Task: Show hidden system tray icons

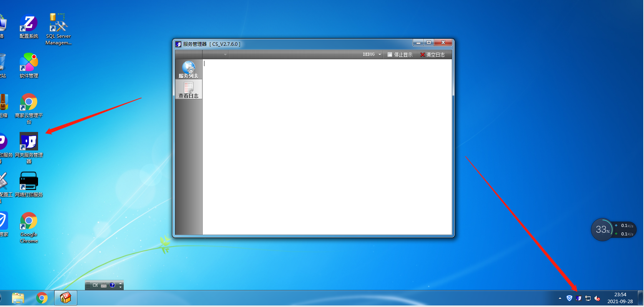Action: (560, 298)
